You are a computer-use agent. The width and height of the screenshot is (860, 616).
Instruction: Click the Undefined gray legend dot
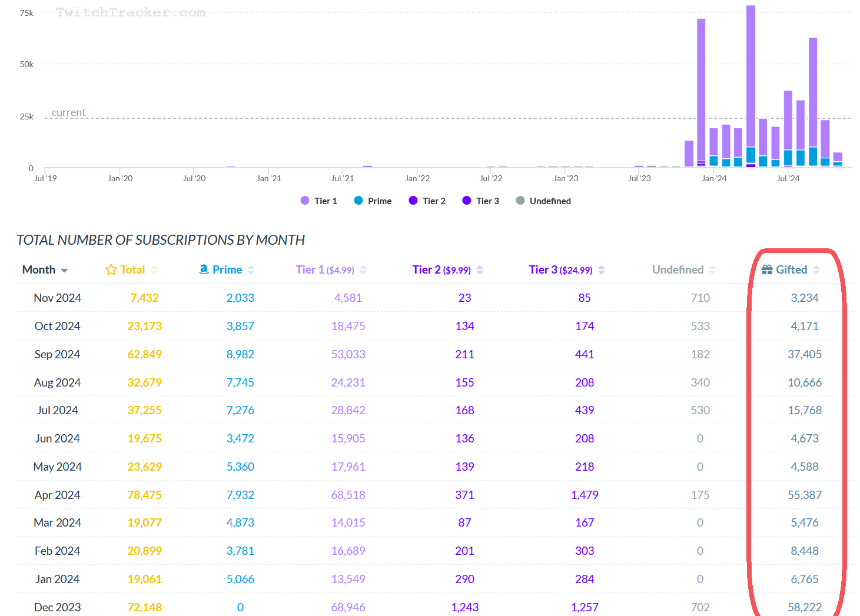tap(520, 201)
